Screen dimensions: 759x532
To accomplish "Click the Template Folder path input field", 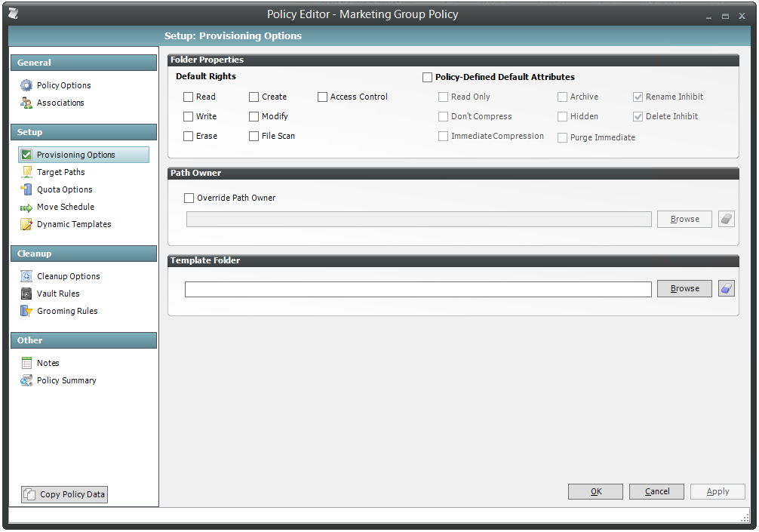I will [x=418, y=290].
